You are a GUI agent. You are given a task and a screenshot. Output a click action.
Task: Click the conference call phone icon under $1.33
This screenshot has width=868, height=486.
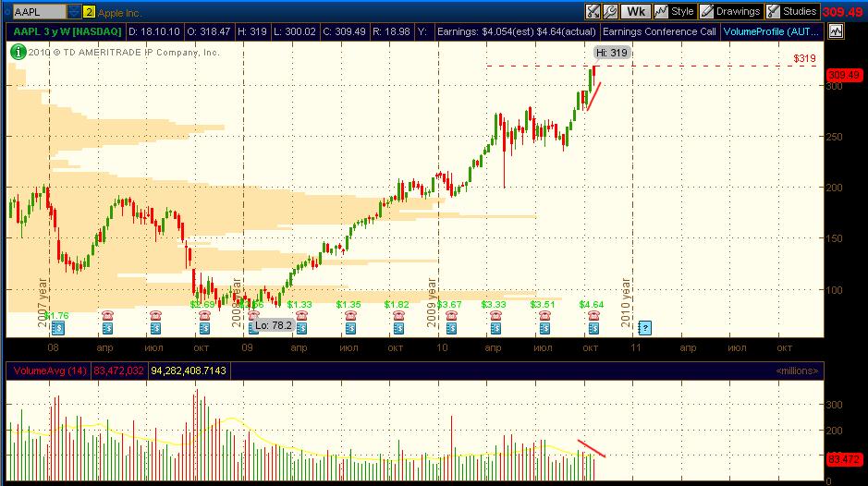[301, 315]
